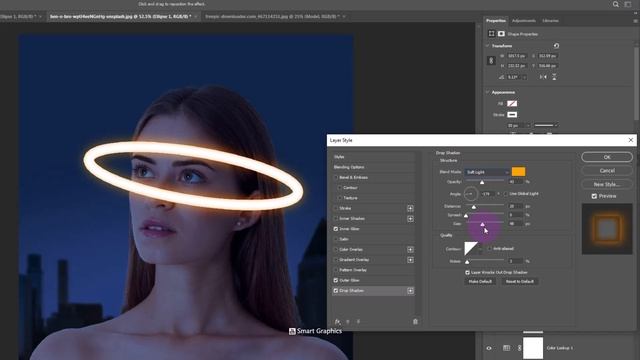This screenshot has width=640, height=360.
Task: Add another Drop Shadow with its plus icon
Action: click(x=410, y=291)
